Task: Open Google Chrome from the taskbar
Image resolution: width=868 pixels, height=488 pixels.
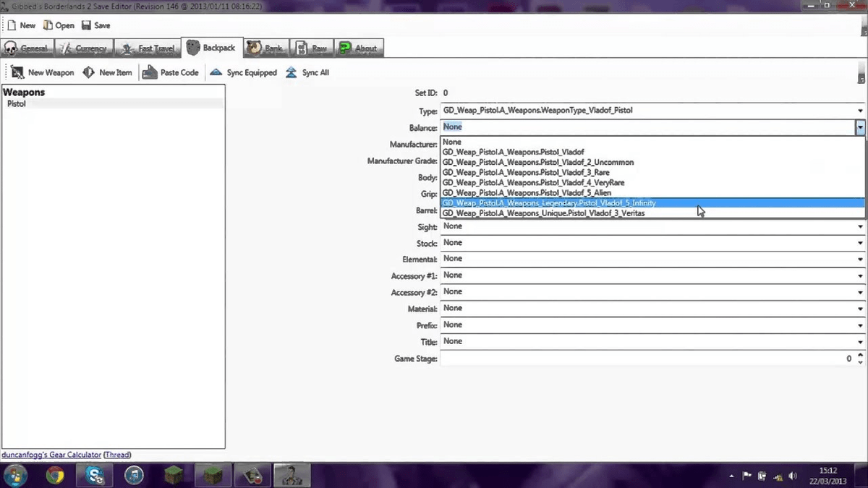Action: click(55, 475)
